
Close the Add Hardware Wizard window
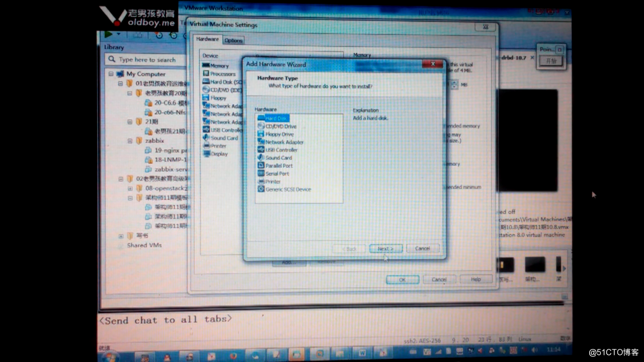pos(432,64)
